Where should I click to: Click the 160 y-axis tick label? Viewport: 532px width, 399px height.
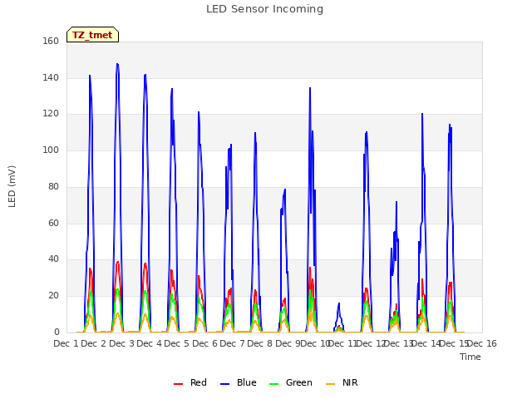(51, 41)
